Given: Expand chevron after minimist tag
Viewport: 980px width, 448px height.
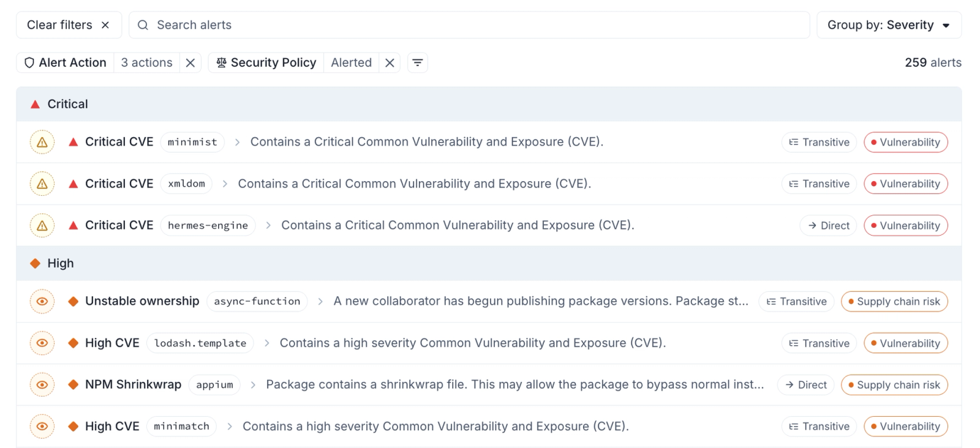Looking at the screenshot, I should [237, 142].
